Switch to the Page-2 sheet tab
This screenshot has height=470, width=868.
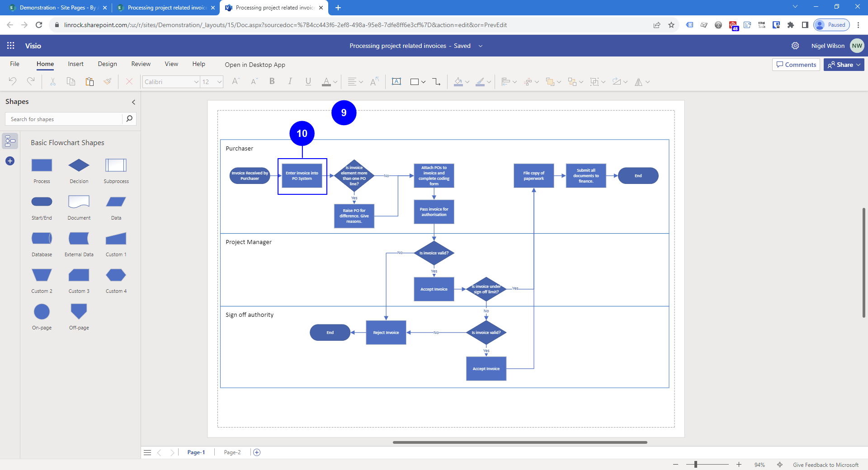click(x=232, y=452)
